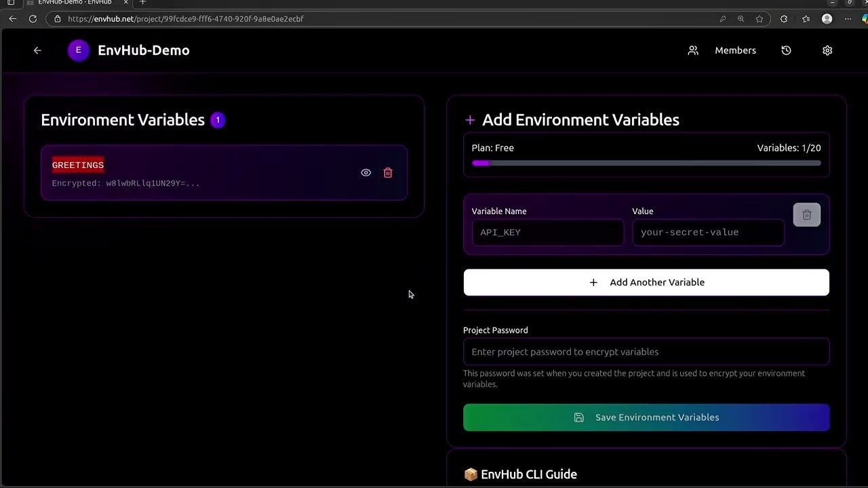Open the browser's three-dot menu
This screenshot has width=868, height=488.
(x=847, y=19)
